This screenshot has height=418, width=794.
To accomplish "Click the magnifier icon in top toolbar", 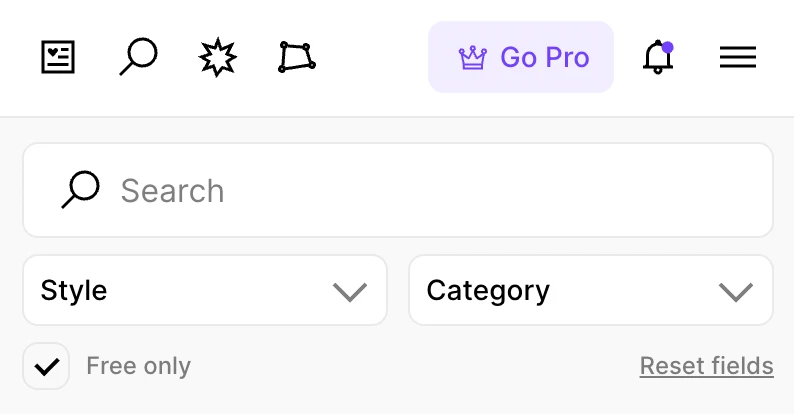I will [x=138, y=56].
